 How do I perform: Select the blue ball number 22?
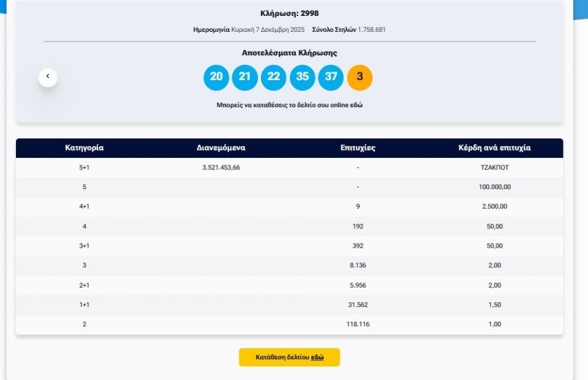pos(274,77)
